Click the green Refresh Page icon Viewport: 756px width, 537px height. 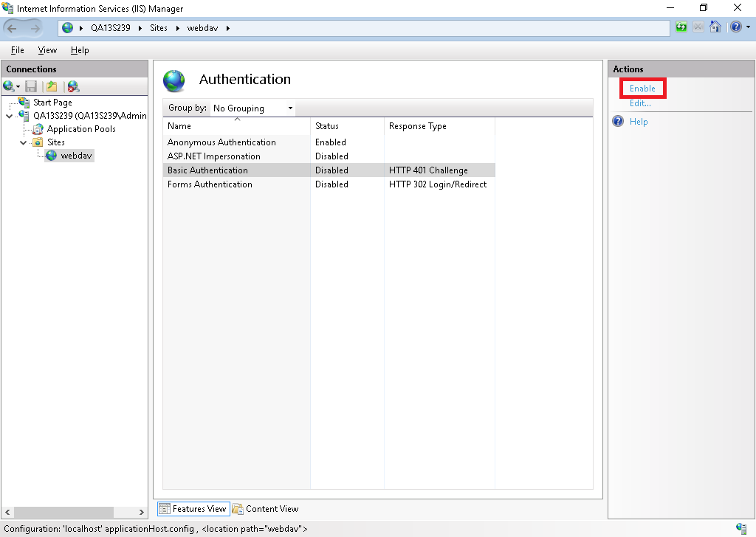click(x=681, y=27)
